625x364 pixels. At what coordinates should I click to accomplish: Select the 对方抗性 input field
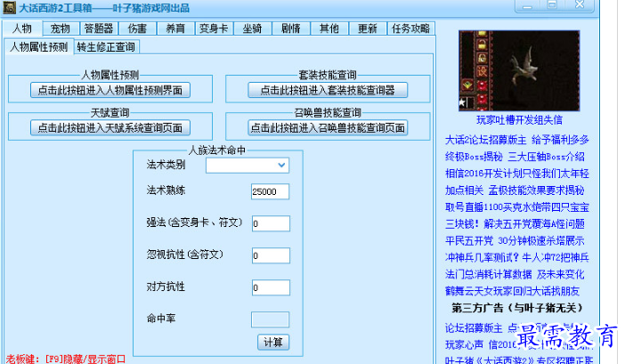[x=271, y=287]
